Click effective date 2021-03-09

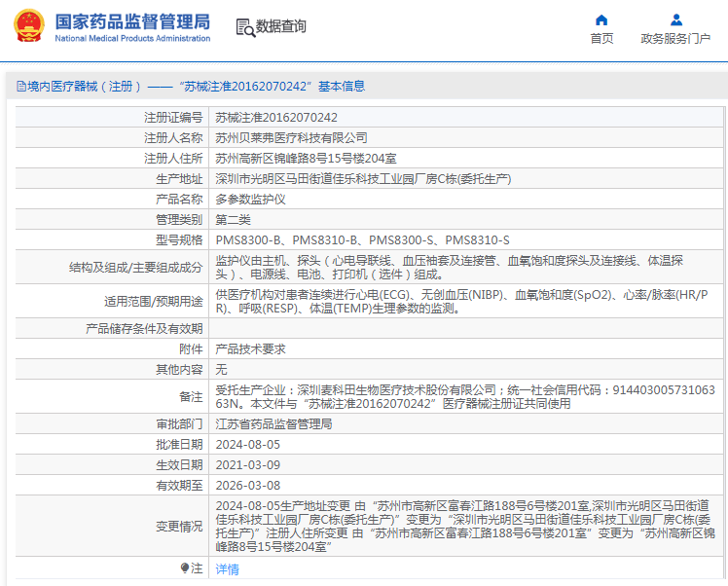(x=248, y=464)
